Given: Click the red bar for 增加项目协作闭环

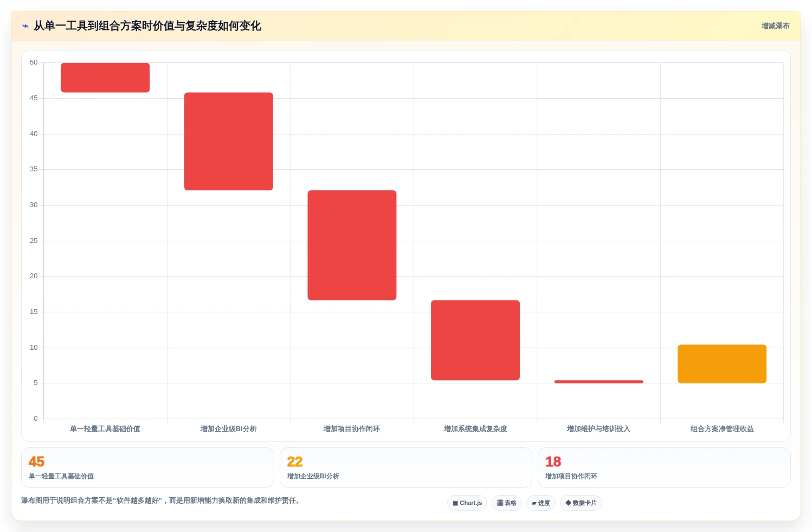Looking at the screenshot, I should (352, 245).
